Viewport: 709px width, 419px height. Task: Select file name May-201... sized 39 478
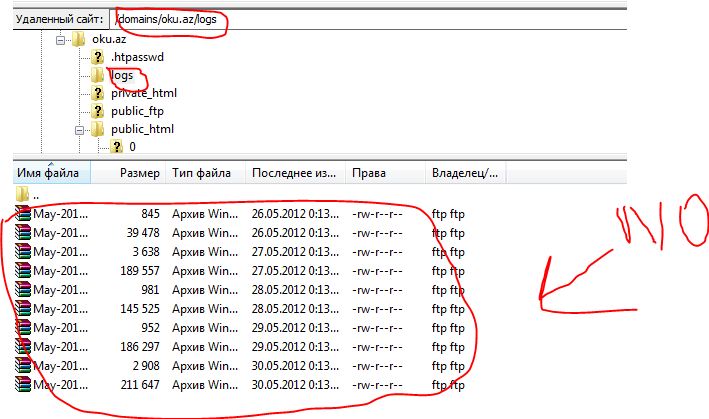(x=61, y=232)
